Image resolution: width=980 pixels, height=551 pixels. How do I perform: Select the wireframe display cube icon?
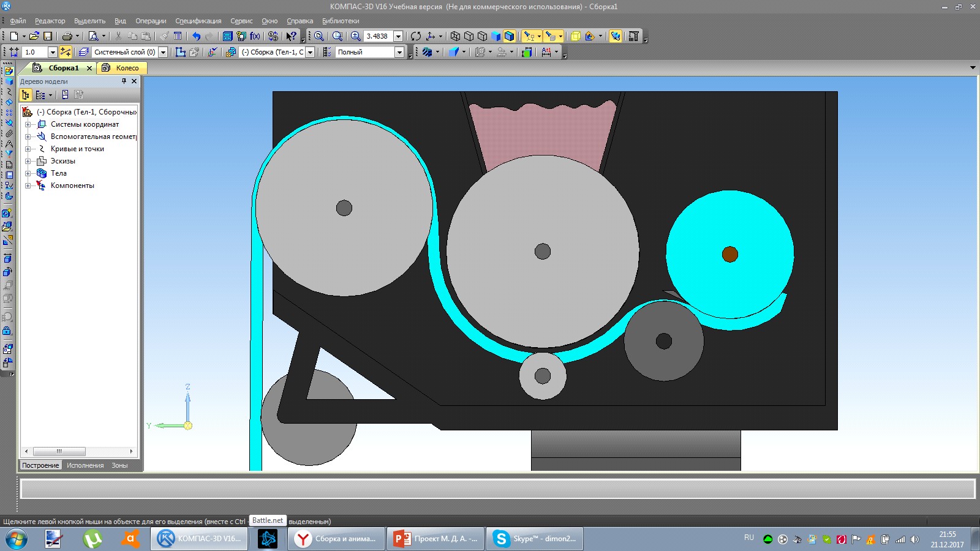[455, 36]
